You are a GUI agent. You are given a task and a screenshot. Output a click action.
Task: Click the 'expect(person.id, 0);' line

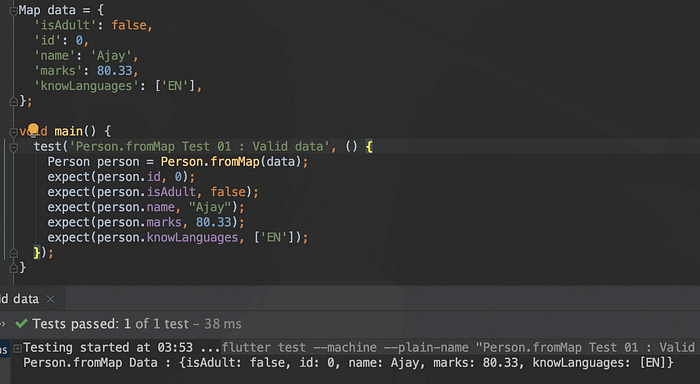(x=121, y=177)
